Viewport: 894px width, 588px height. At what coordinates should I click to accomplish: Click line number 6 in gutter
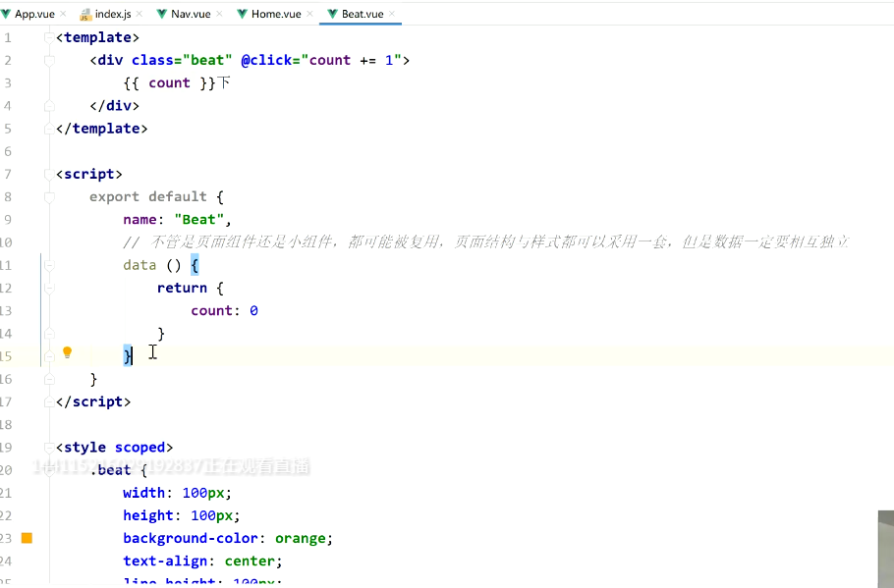[x=6, y=151]
